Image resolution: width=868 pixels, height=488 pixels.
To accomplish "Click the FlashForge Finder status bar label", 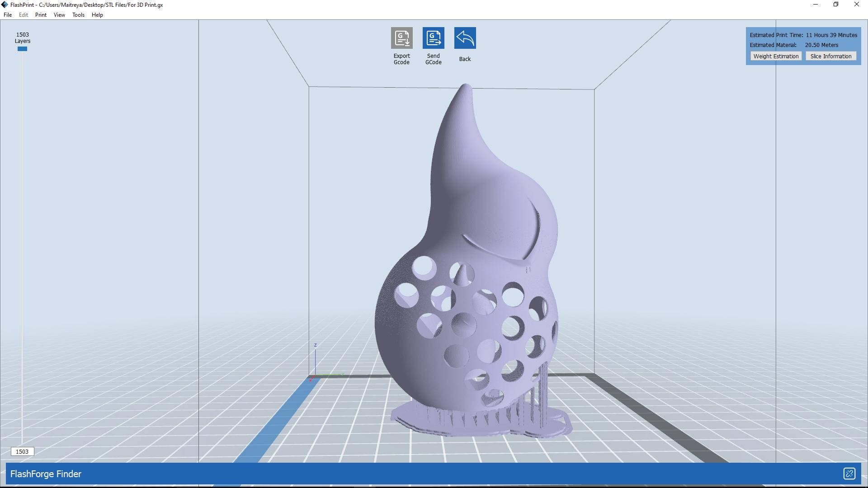I will point(46,474).
